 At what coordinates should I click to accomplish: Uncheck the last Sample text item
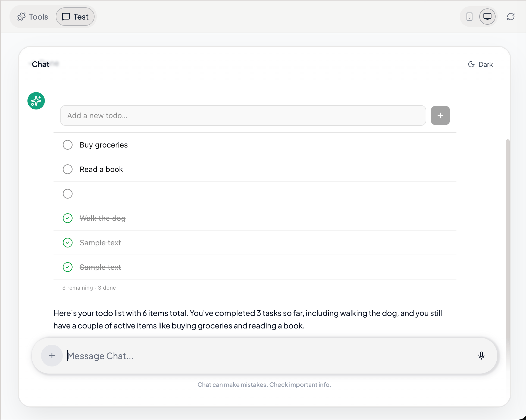[x=68, y=267]
